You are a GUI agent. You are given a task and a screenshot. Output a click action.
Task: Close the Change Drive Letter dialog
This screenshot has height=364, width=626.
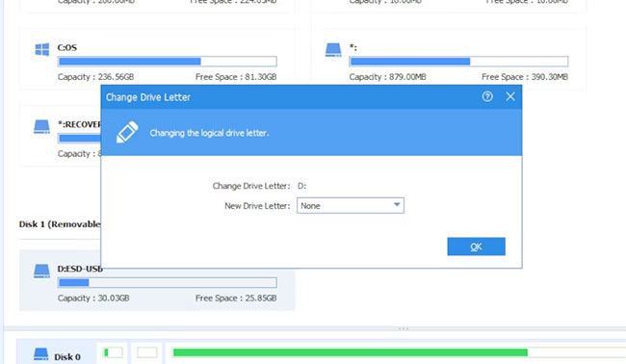point(510,96)
